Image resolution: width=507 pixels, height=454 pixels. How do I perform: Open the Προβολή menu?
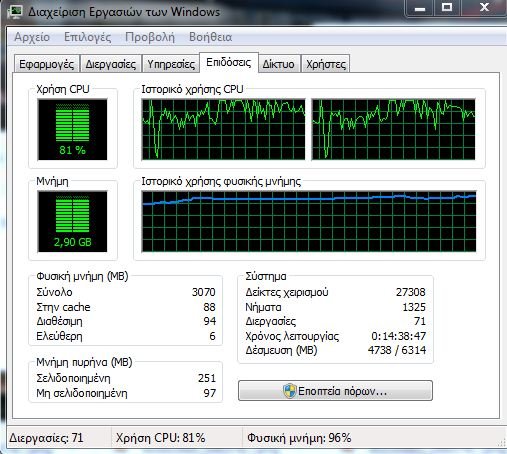click(x=150, y=37)
